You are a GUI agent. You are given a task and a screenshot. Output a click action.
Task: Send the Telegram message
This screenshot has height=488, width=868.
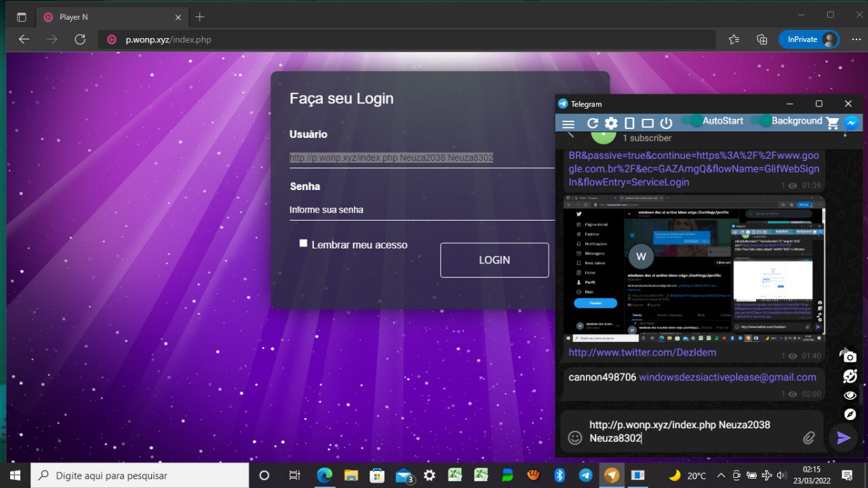pos(844,438)
